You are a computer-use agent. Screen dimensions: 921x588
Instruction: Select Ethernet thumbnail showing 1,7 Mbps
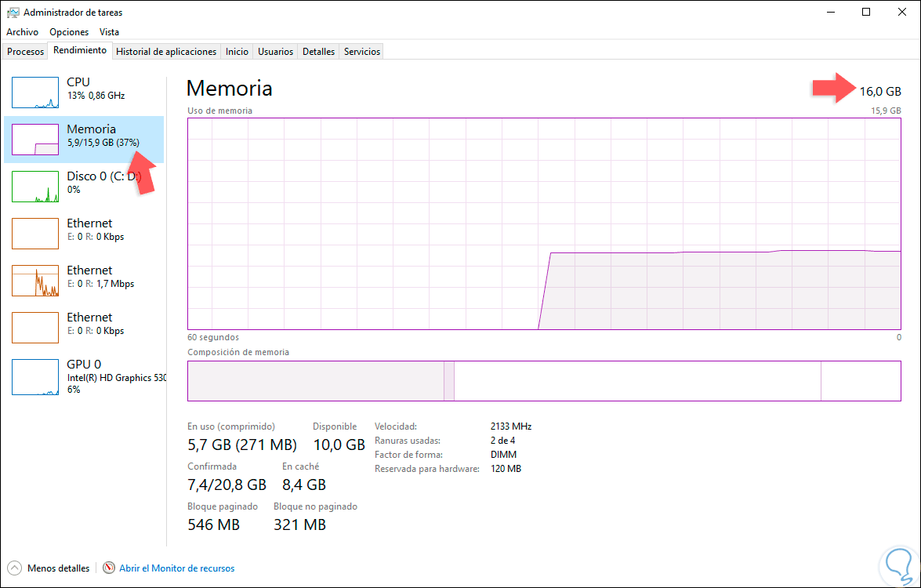click(x=35, y=280)
